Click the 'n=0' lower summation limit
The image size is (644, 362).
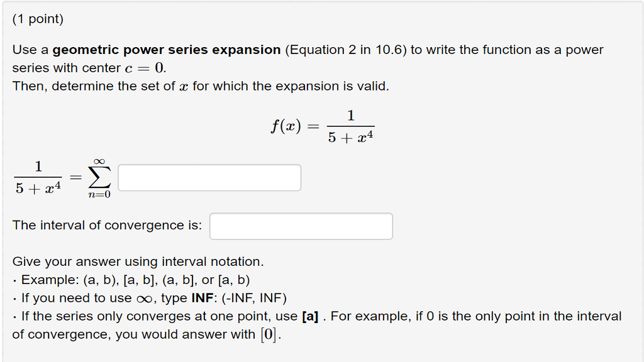pos(99,195)
